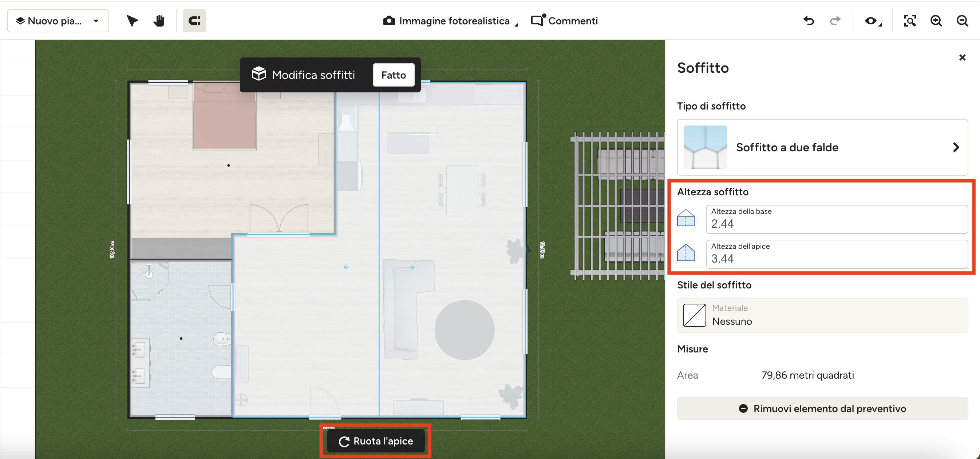Select the arrow pointer tool

(132, 20)
